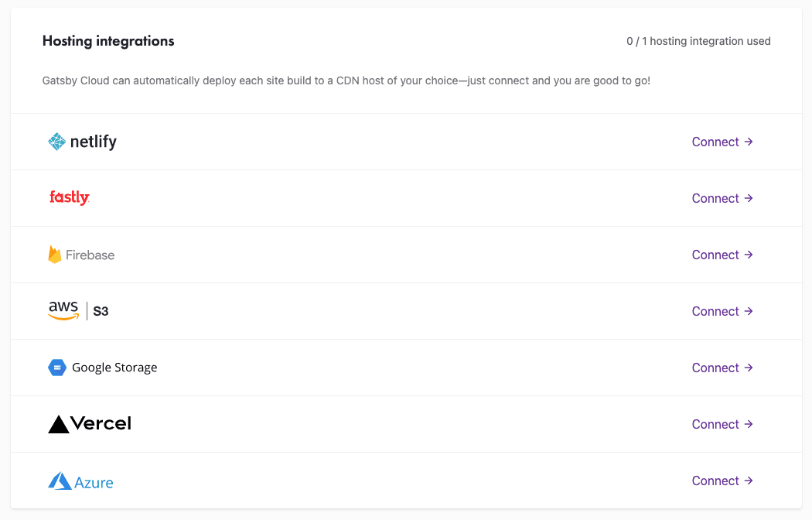Connect the AWS S3 integration
812x520 pixels.
[722, 311]
